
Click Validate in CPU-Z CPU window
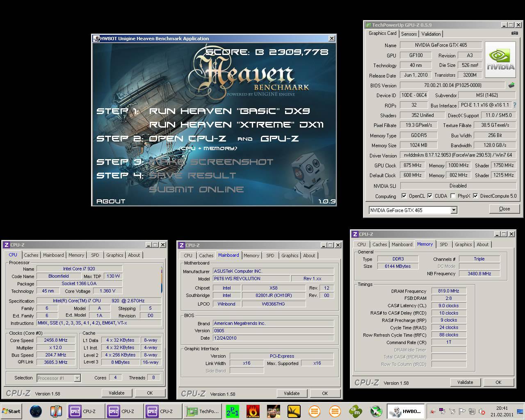tap(116, 393)
